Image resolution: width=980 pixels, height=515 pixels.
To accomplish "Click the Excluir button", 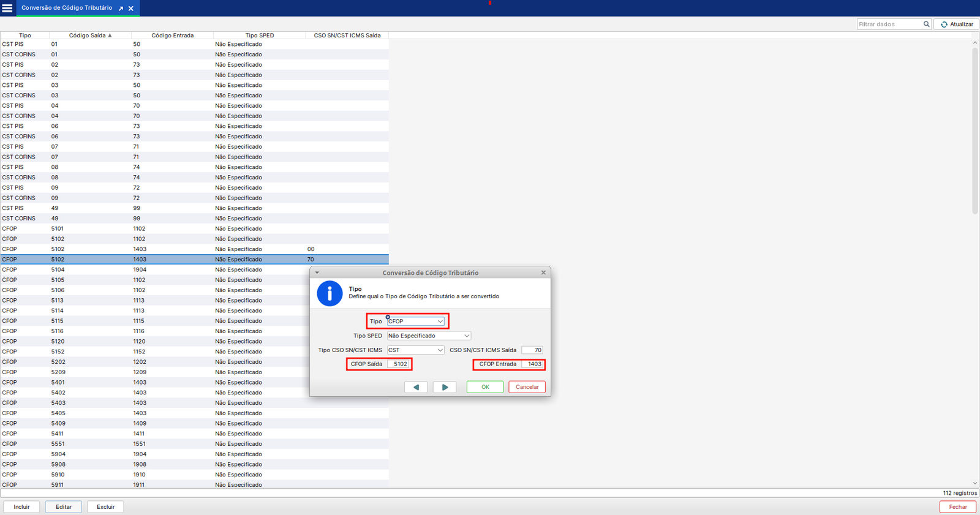I will click(x=105, y=507).
